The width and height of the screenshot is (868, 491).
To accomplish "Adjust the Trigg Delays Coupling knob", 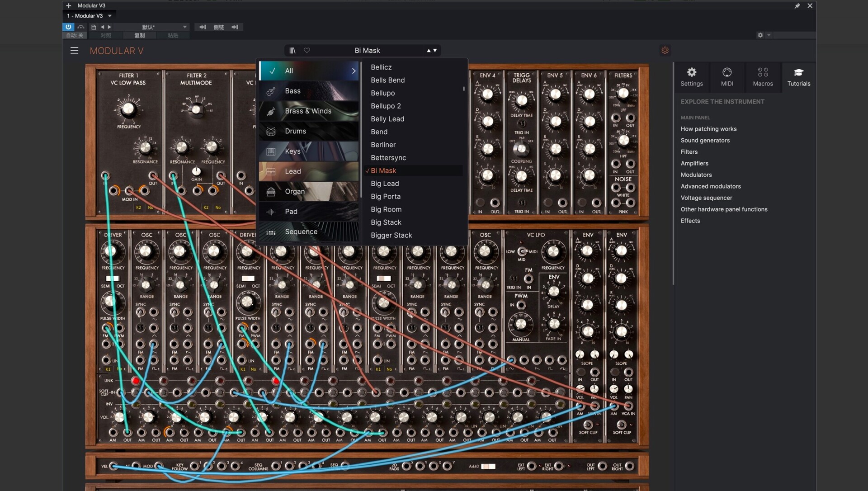I will (x=521, y=148).
